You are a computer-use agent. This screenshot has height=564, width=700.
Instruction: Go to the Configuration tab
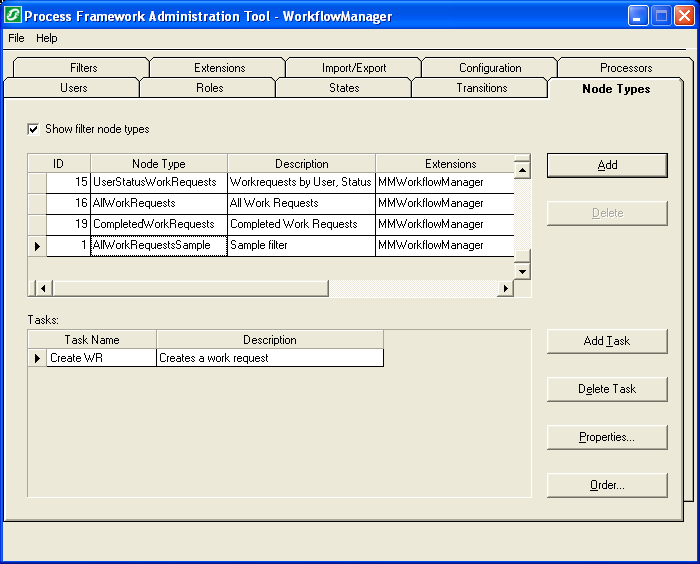click(x=490, y=68)
